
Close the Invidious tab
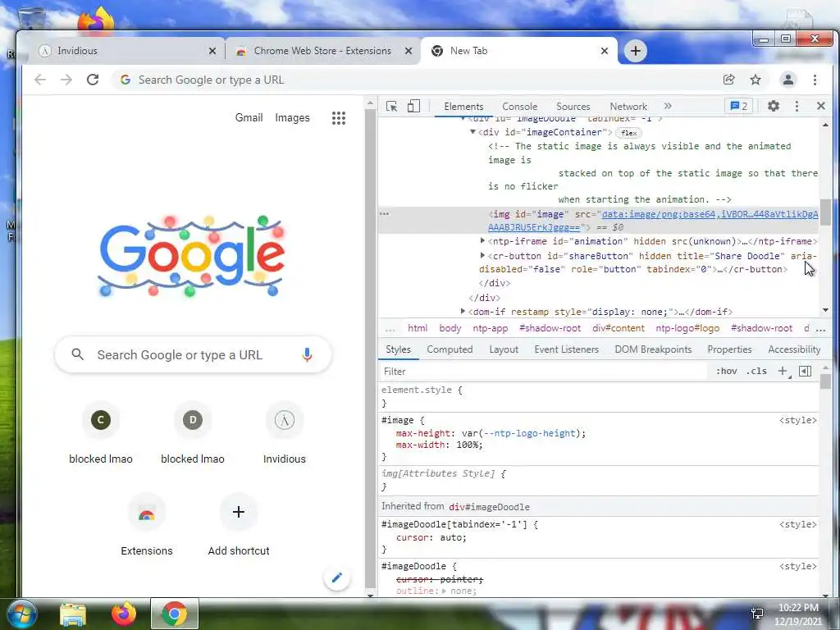click(x=212, y=51)
